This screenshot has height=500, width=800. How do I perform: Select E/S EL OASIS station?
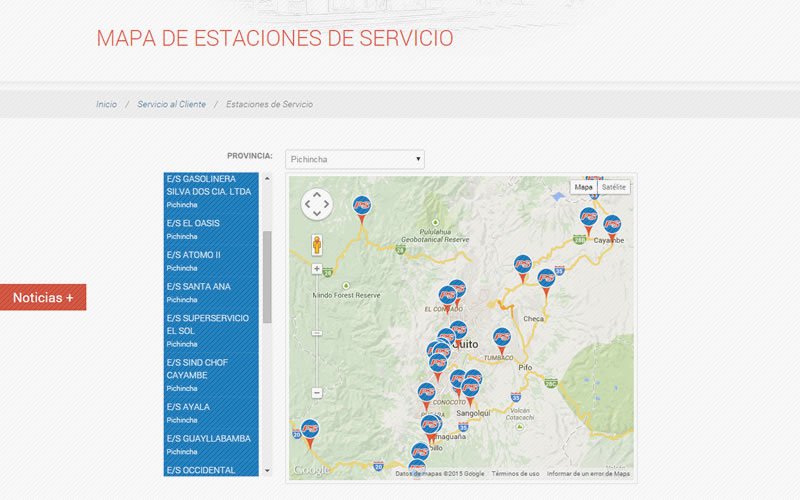pos(193,223)
